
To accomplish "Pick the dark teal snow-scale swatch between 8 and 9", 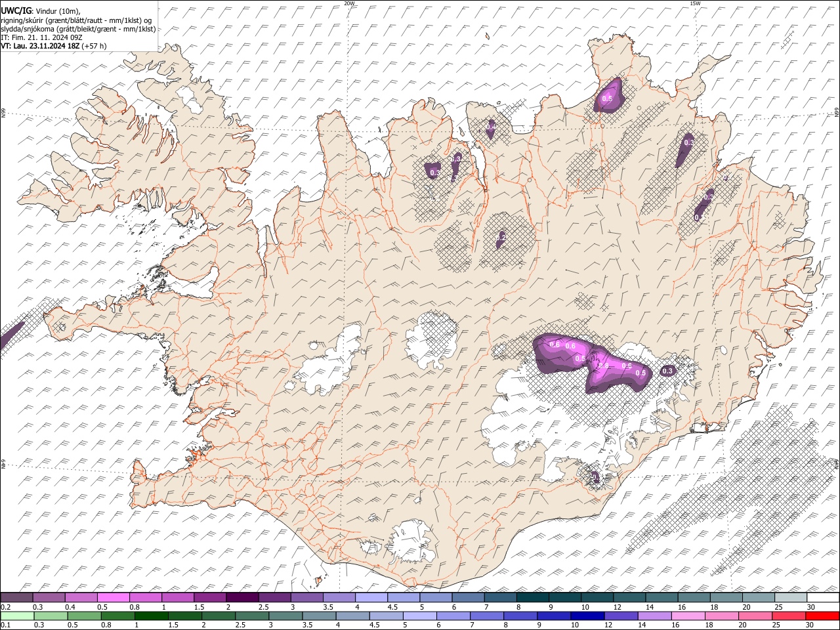I will pos(532,597).
